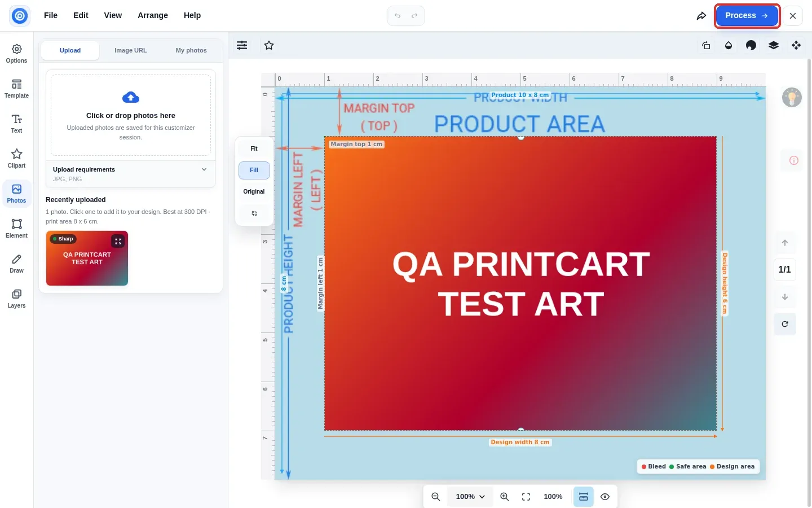
Task: Select the Draw tool
Action: coord(16,264)
